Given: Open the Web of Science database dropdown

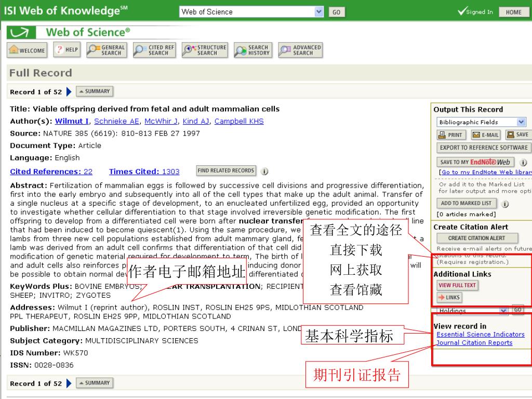Looking at the screenshot, I should [251, 12].
